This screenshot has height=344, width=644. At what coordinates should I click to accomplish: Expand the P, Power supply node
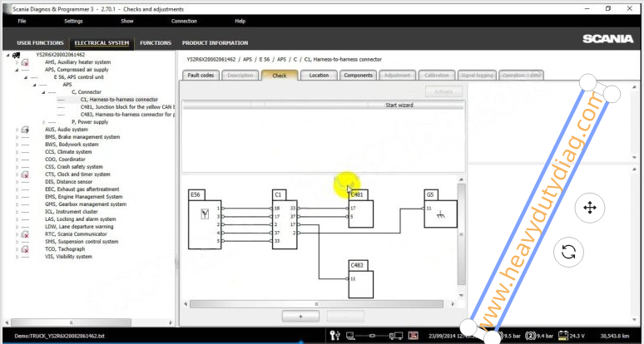(x=43, y=122)
